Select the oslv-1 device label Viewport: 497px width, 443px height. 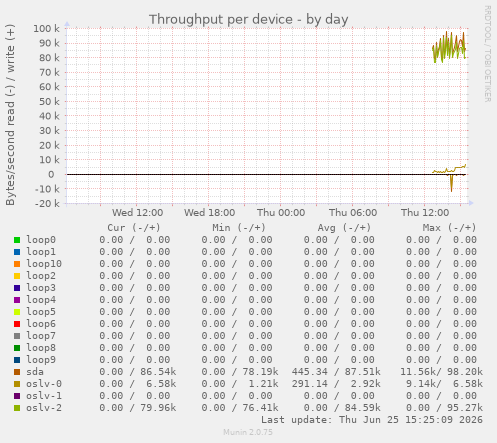[x=44, y=396]
